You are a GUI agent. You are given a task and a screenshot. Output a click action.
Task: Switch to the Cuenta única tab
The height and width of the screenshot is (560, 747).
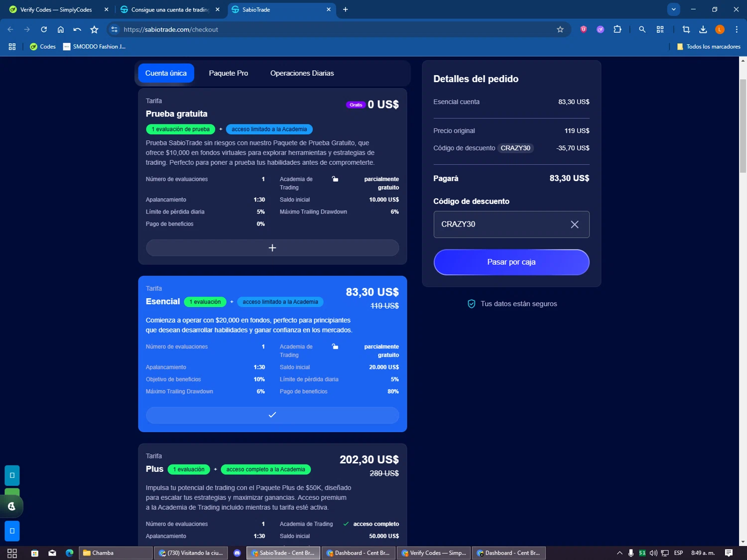(x=166, y=73)
